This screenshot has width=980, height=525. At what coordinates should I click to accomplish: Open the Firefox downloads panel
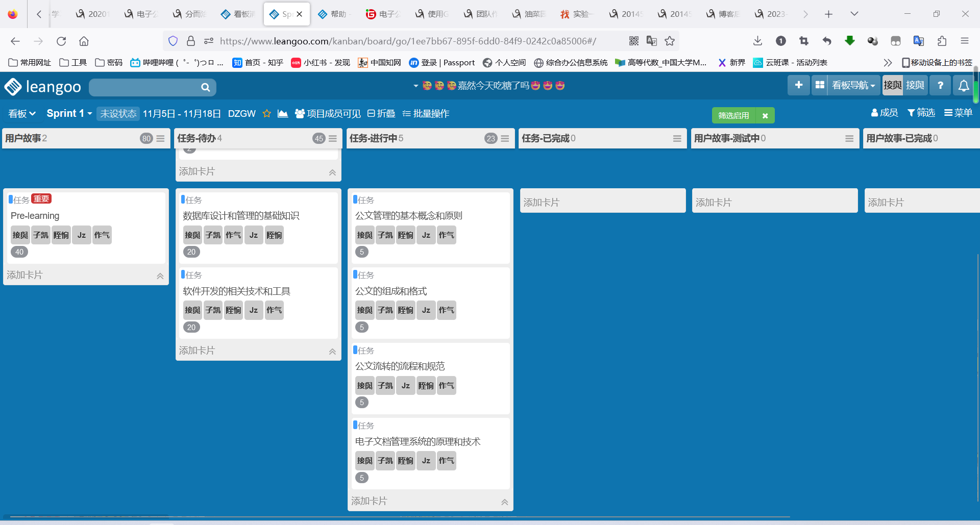[758, 41]
